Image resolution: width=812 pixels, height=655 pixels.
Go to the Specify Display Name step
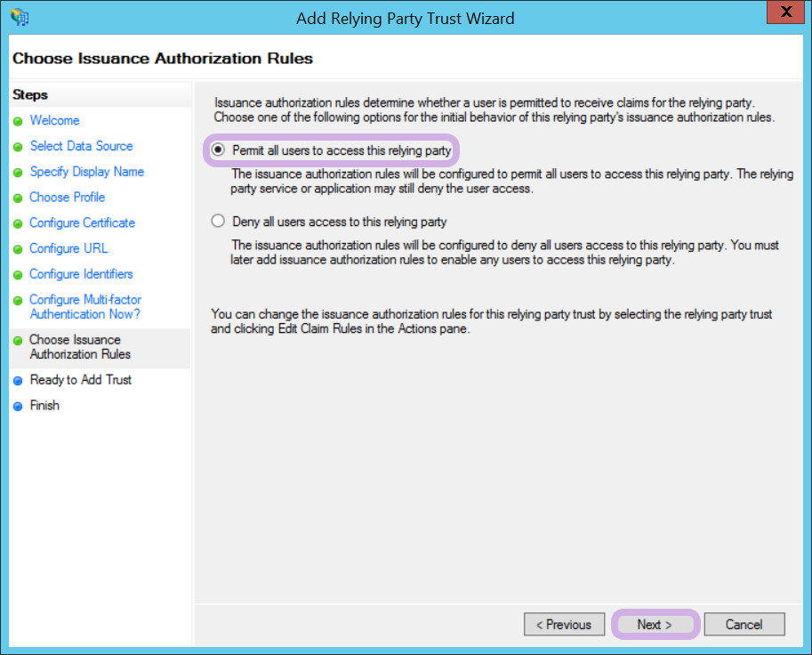(x=86, y=172)
